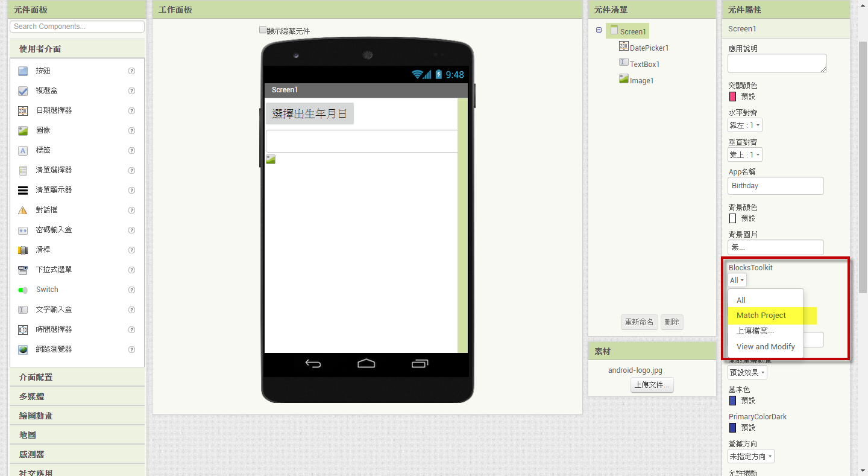The image size is (868, 476).
Task: Click android-logo.jpg in 素材 panel
Action: [635, 370]
